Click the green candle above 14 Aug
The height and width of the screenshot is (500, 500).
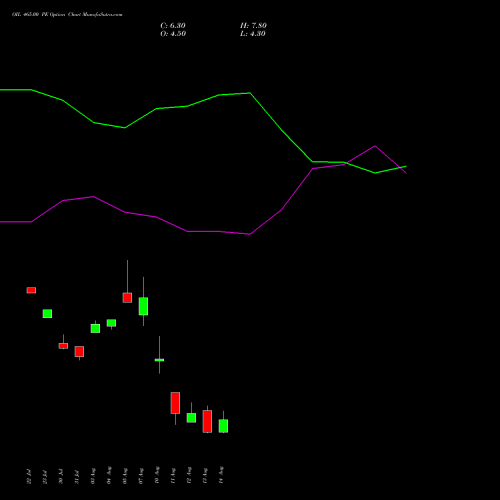tap(223, 426)
